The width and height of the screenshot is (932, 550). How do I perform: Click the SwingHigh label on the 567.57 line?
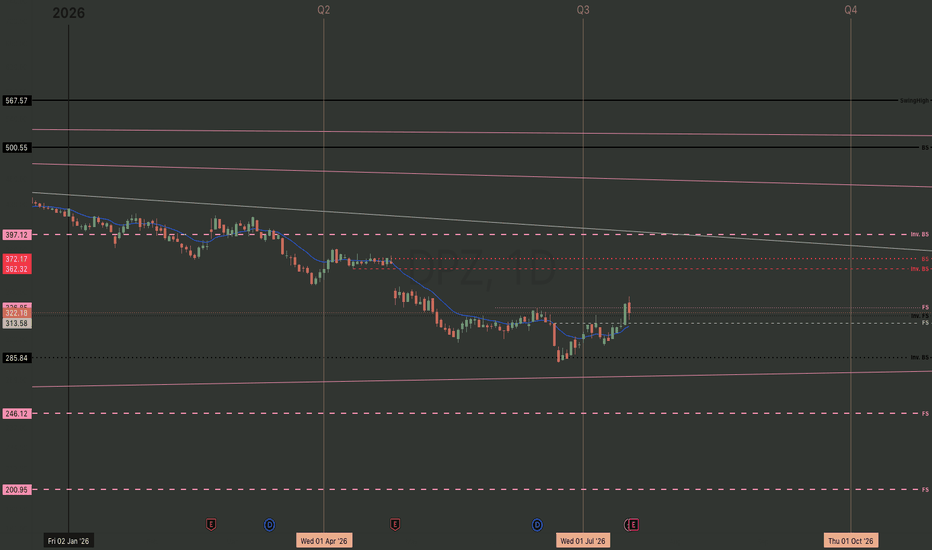point(914,100)
